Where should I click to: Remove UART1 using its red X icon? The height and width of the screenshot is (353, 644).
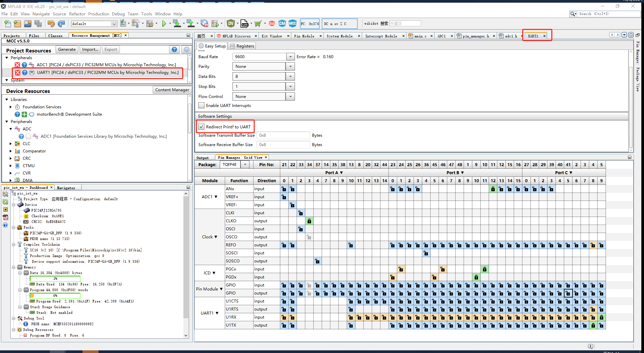pos(17,73)
